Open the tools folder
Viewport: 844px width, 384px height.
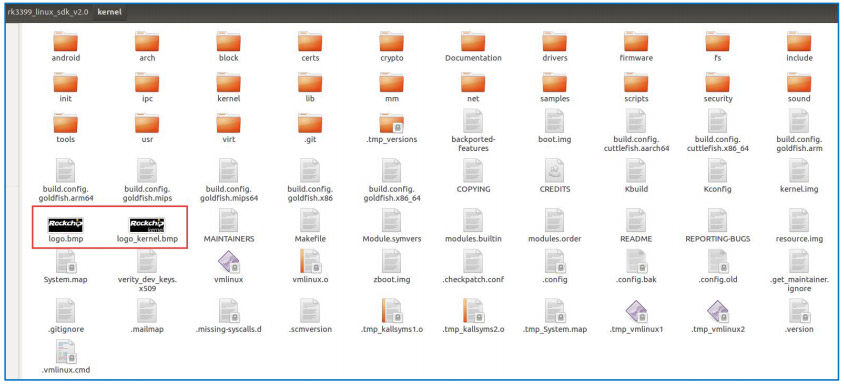[66, 123]
